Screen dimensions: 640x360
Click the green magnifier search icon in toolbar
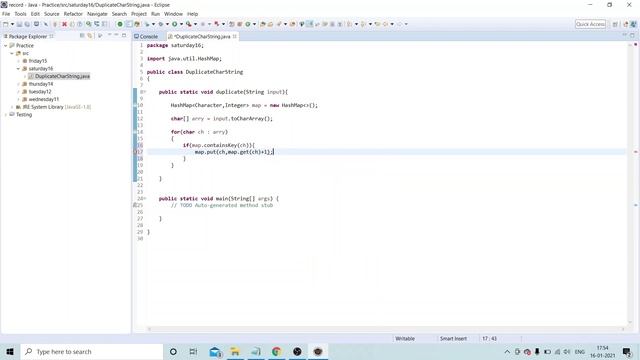click(89, 24)
